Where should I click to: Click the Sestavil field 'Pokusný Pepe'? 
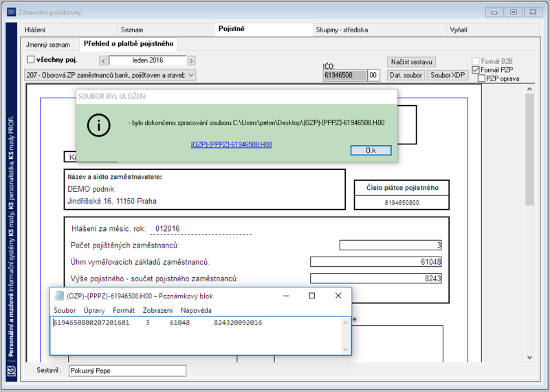(127, 371)
